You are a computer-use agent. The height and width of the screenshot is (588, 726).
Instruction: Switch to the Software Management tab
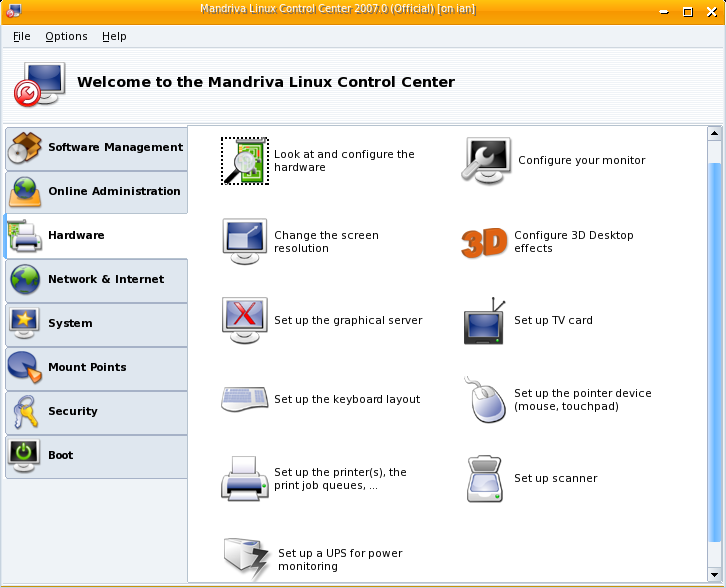[x=95, y=148]
